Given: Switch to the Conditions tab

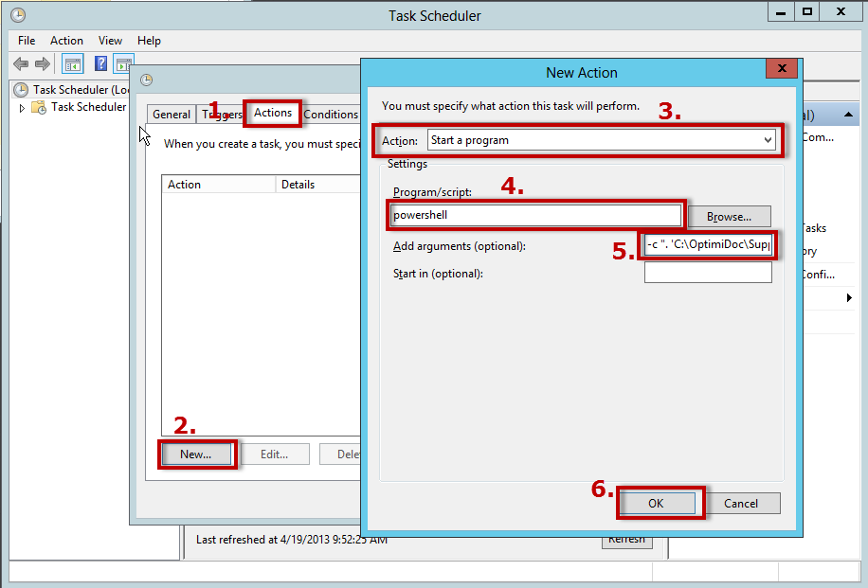Looking at the screenshot, I should 330,115.
